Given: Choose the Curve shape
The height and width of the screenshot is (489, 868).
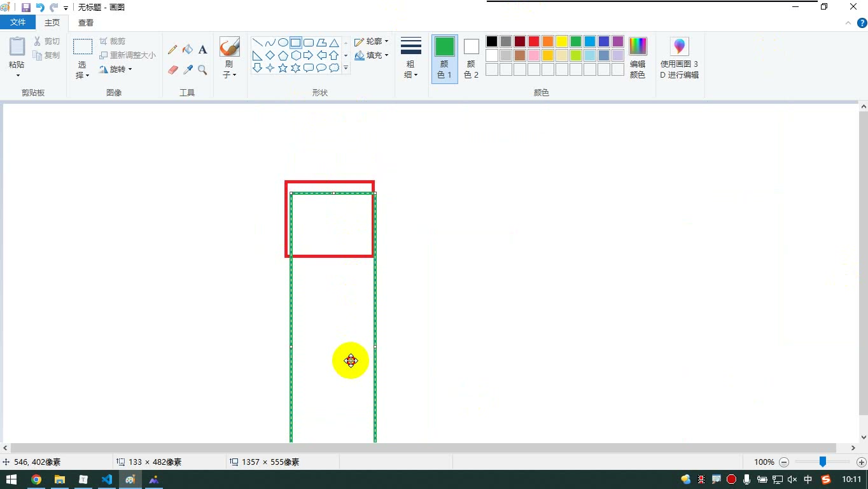Looking at the screenshot, I should coord(270,43).
